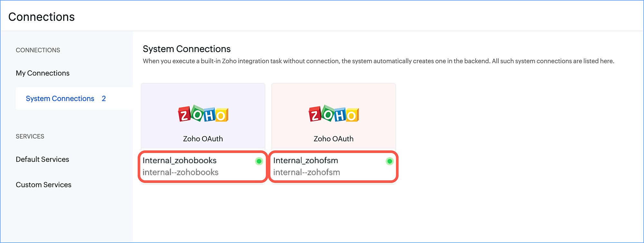Open the Internal_zohobooks connection name
Image resolution: width=644 pixels, height=243 pixels.
coord(179,160)
